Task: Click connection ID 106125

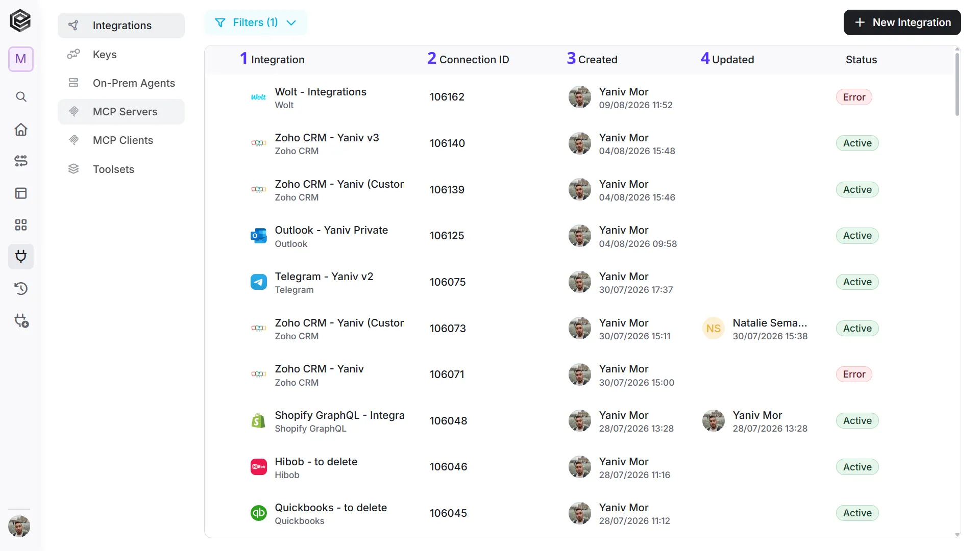Action: (x=447, y=236)
